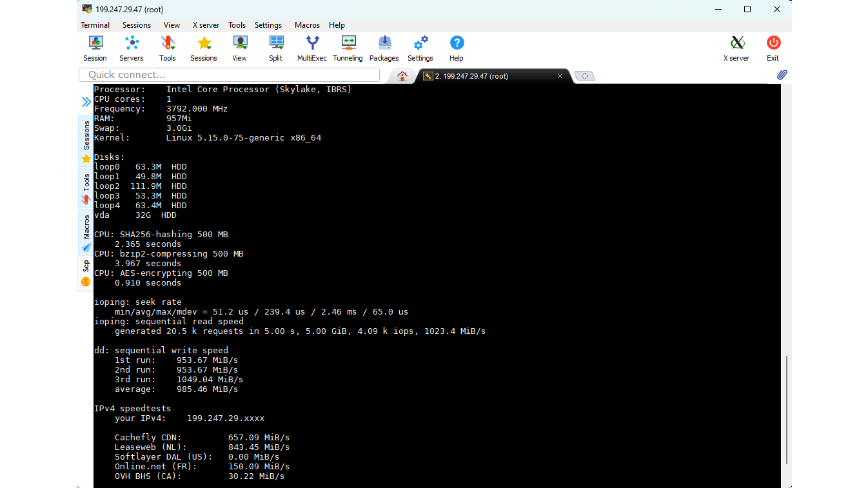Select the Split toolbar icon
This screenshot has width=868, height=488.
click(x=276, y=48)
